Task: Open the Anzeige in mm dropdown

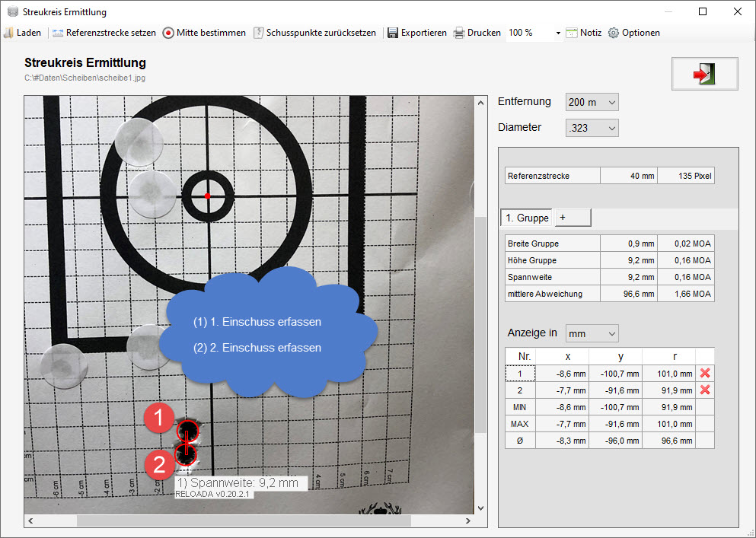Action: coord(592,333)
